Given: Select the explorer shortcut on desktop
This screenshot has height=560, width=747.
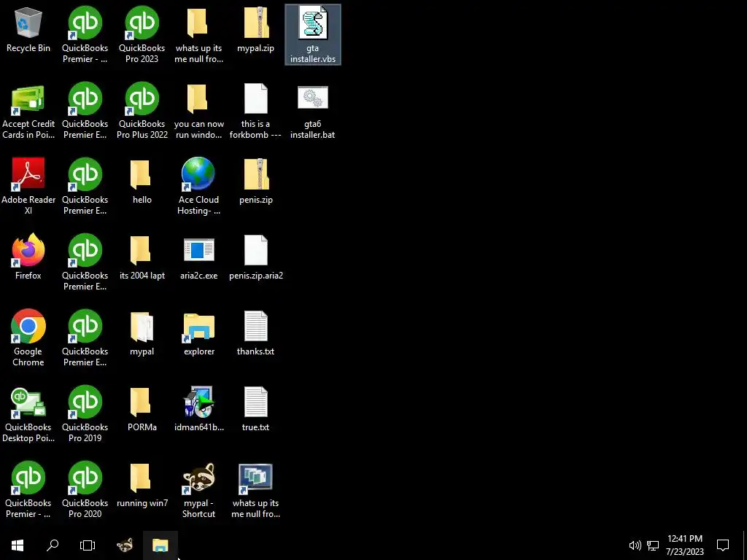Looking at the screenshot, I should [198, 334].
